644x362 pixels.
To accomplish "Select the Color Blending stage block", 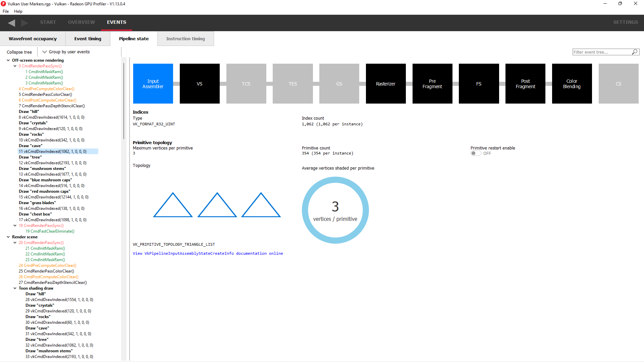I will pyautogui.click(x=572, y=84).
